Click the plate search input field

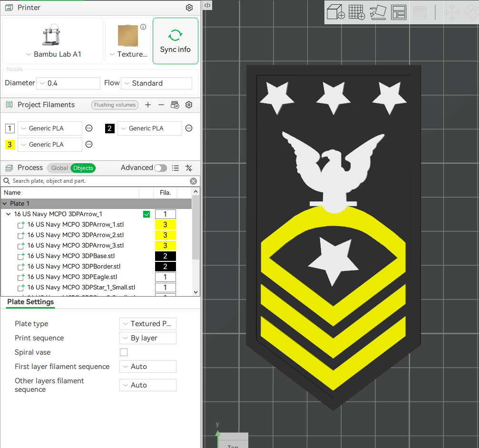95,181
